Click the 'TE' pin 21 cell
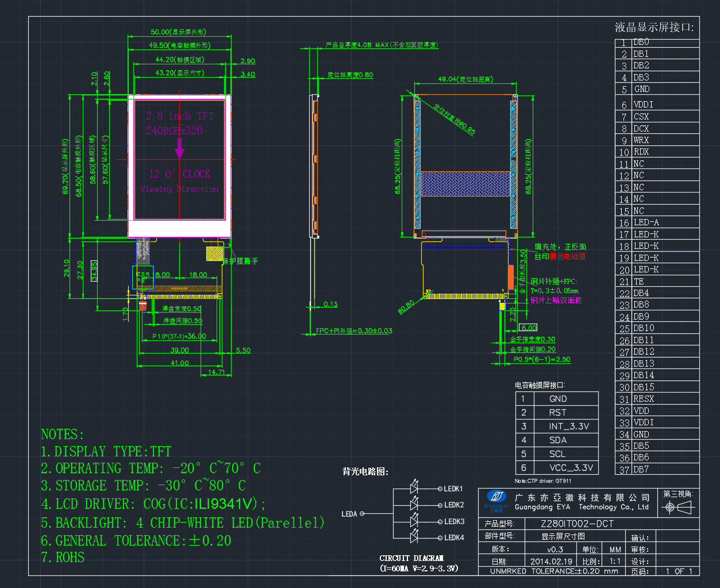720x588 pixels. pos(665,282)
